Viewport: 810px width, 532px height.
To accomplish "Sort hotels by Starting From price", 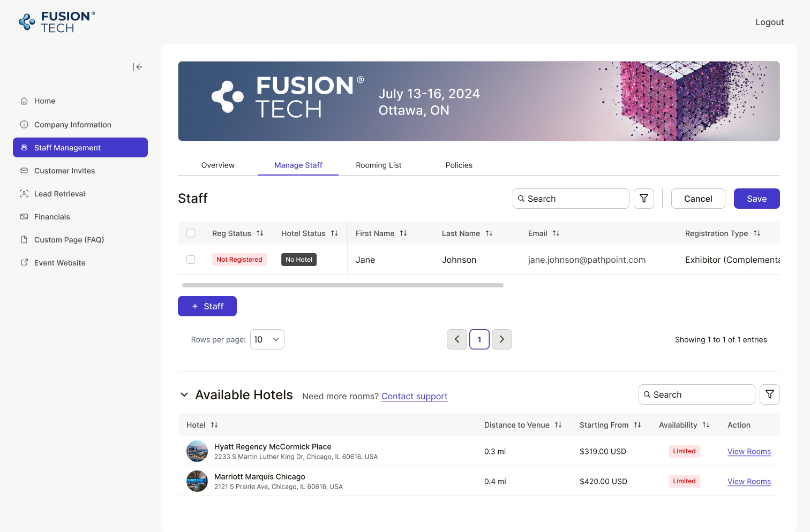I will (637, 425).
